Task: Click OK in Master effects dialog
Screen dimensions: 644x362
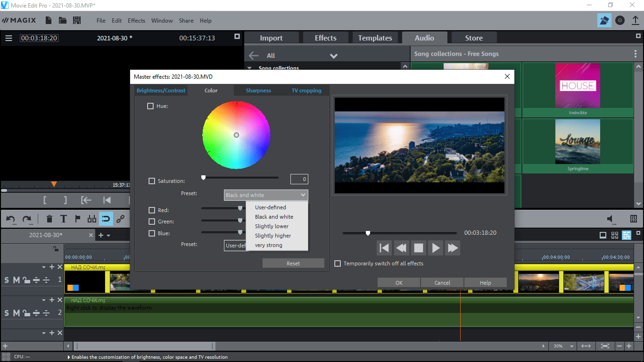Action: point(399,283)
